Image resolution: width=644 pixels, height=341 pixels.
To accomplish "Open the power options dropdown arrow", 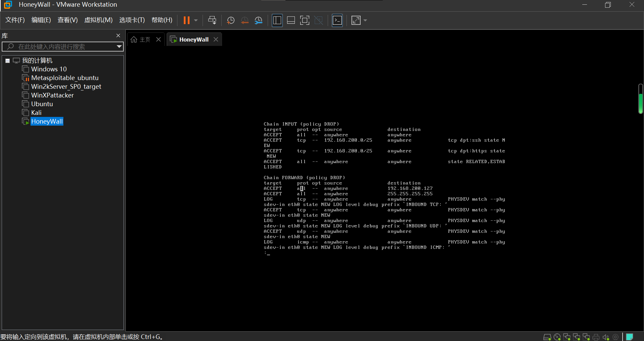I will [x=196, y=20].
